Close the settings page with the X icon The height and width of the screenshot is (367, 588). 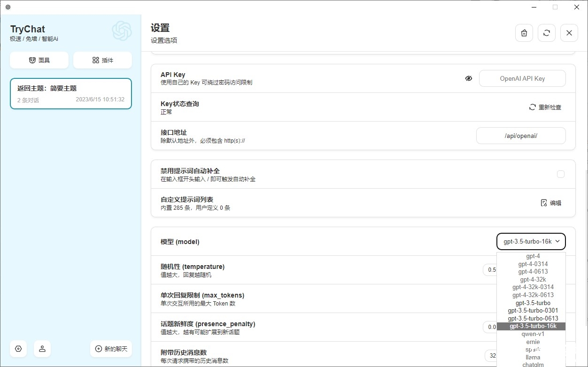569,33
